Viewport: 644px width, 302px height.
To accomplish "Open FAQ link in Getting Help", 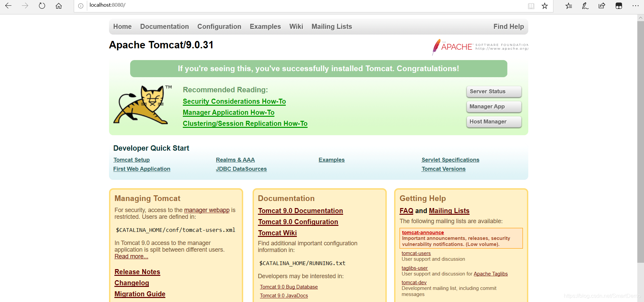I will tap(406, 211).
